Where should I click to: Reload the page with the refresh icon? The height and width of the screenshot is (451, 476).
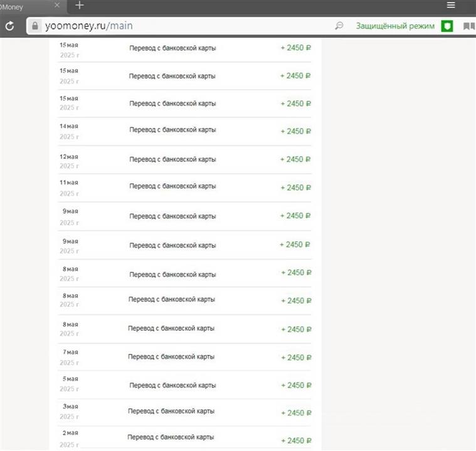point(9,26)
